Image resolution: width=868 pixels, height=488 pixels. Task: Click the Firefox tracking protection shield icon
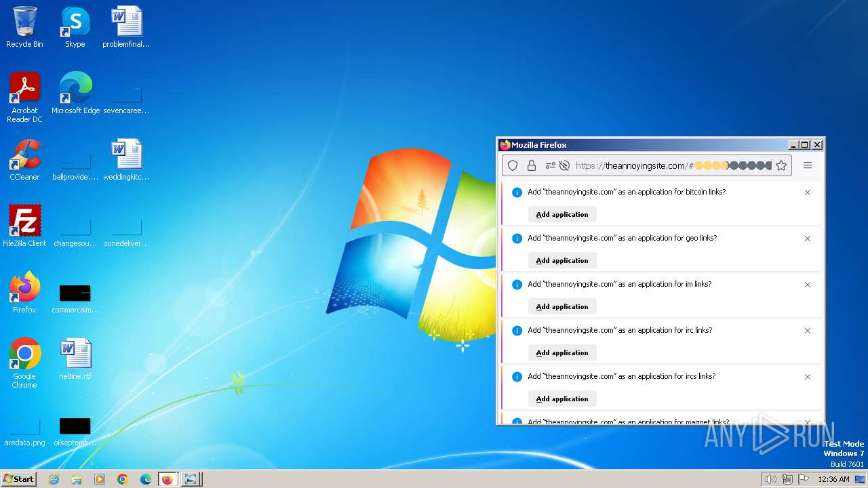(x=513, y=165)
